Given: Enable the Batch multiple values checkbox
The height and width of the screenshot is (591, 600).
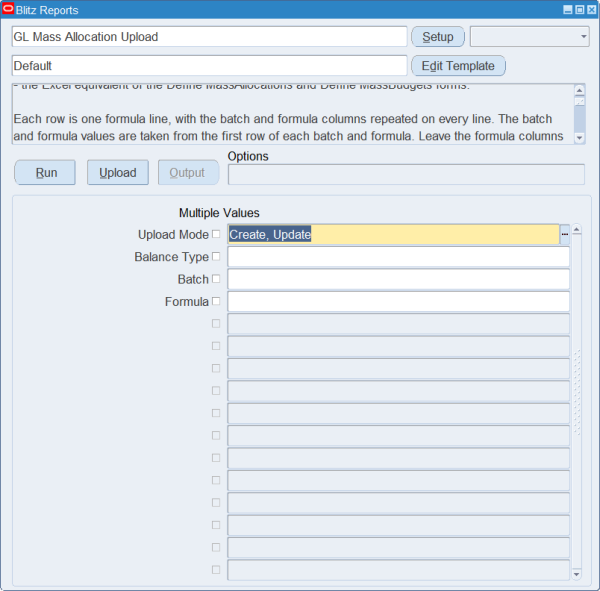Looking at the screenshot, I should (x=216, y=279).
